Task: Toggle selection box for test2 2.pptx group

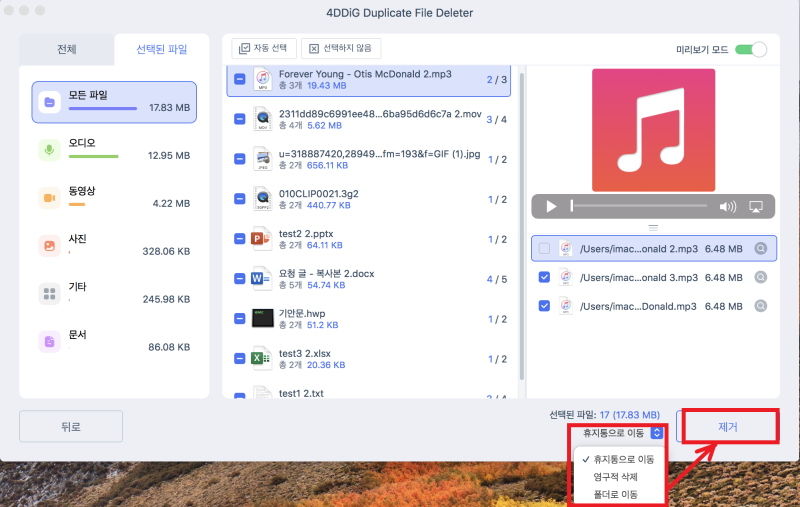Action: pos(240,239)
